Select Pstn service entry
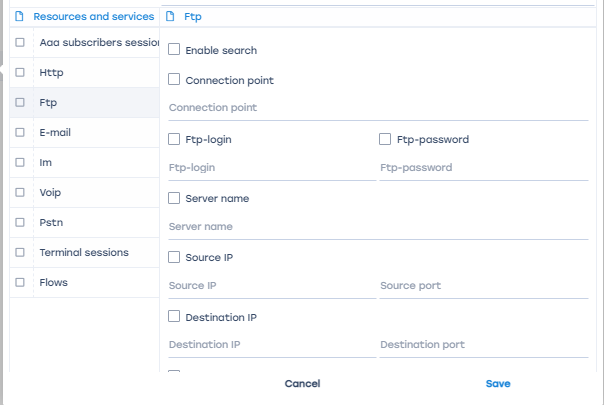This screenshot has height=405, width=604. 50,222
